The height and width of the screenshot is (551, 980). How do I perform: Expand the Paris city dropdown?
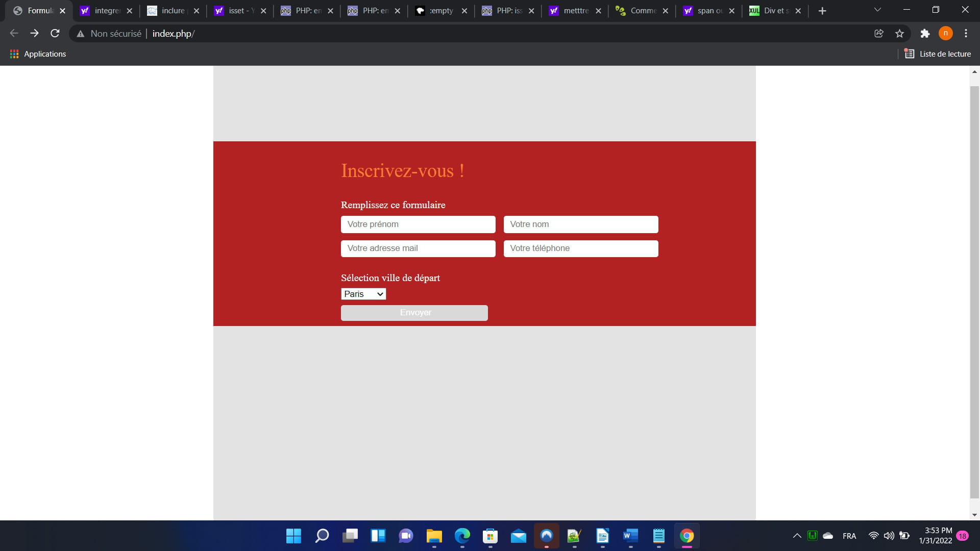[363, 294]
